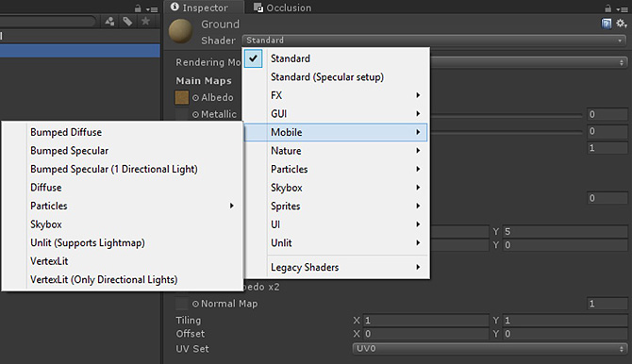The height and width of the screenshot is (364, 632).
Task: Select Mobile Diffuse shader
Action: coord(123,188)
